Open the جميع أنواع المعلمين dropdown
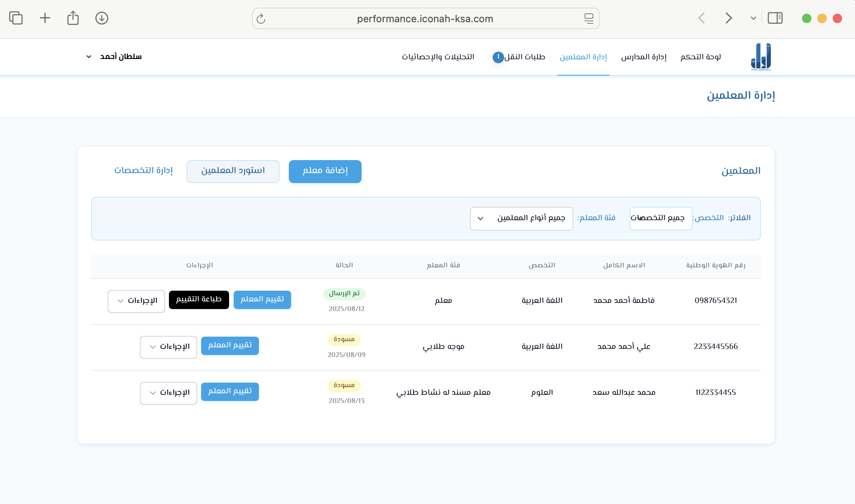855x504 pixels. pos(521,218)
